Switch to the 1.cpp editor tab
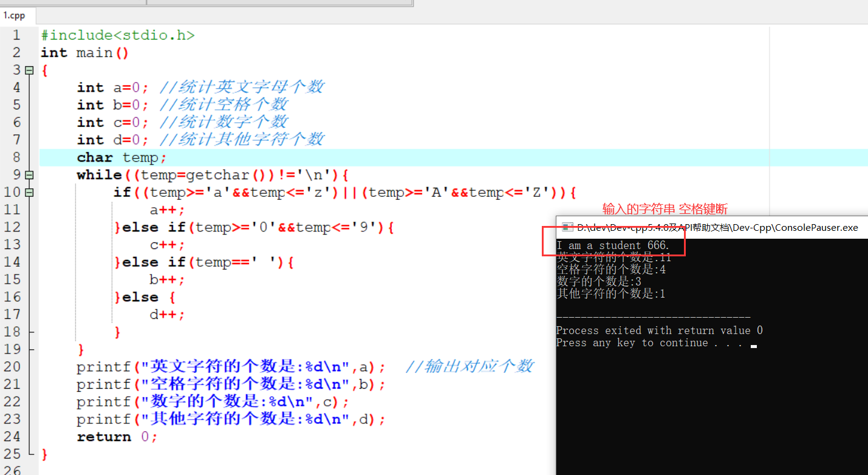This screenshot has width=868, height=475. [15, 16]
